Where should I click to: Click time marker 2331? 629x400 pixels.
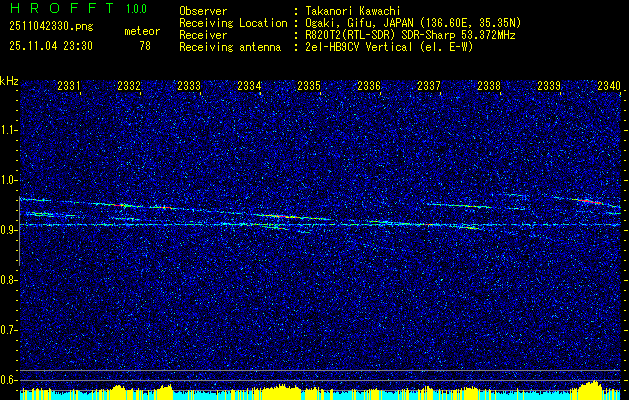[x=69, y=86]
